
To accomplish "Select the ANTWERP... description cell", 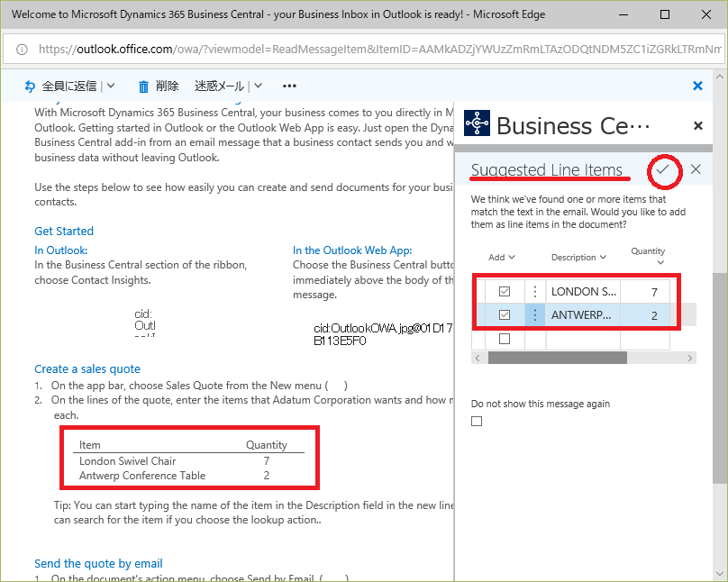I will point(583,315).
